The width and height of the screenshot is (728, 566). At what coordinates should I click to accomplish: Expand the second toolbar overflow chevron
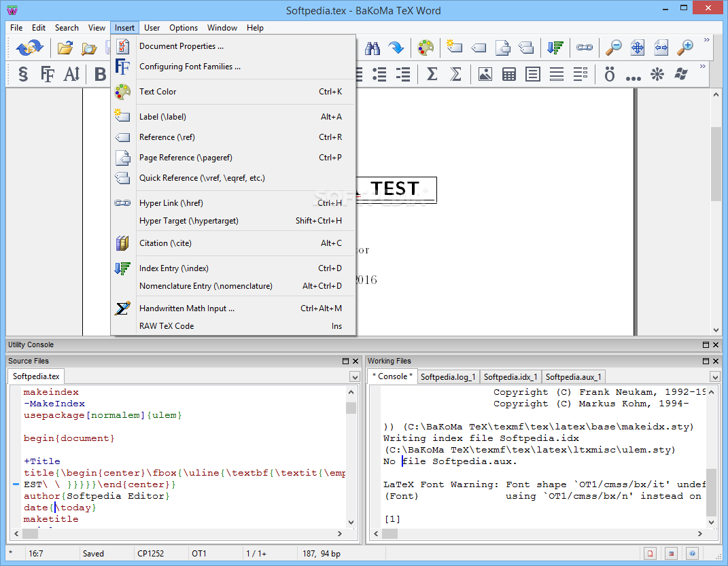(702, 67)
